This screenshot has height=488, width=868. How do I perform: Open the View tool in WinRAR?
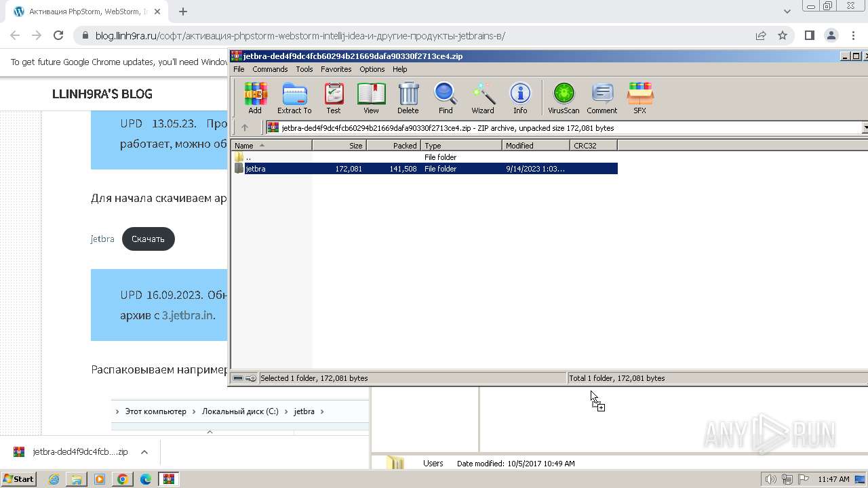(x=371, y=98)
